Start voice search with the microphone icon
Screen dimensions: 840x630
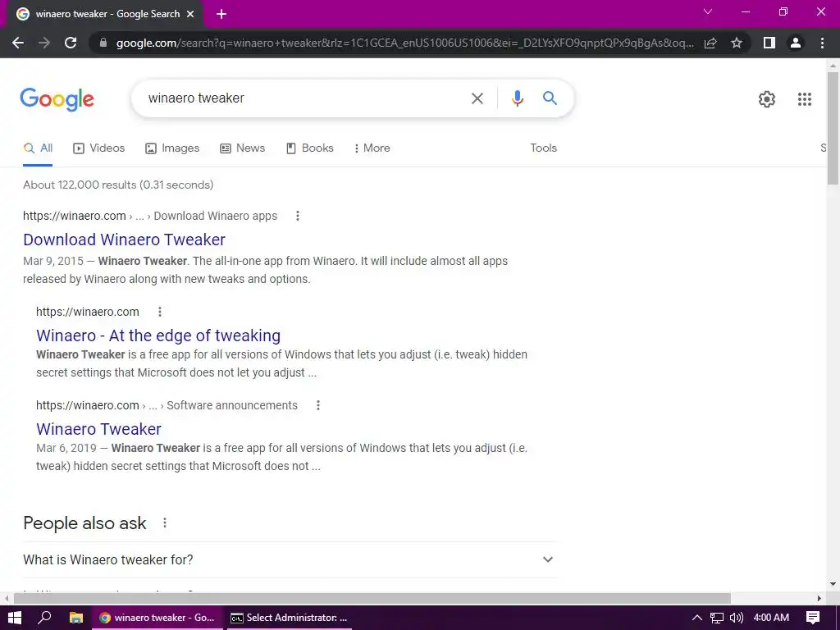[517, 98]
